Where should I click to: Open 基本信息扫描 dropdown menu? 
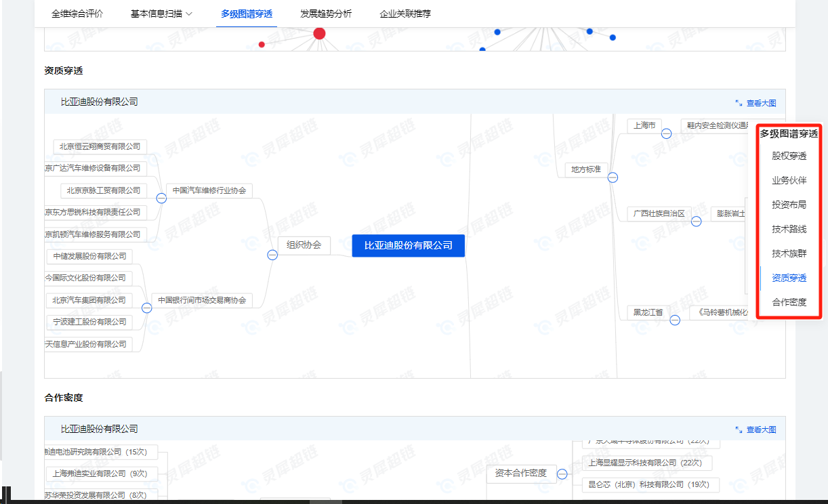[x=161, y=14]
